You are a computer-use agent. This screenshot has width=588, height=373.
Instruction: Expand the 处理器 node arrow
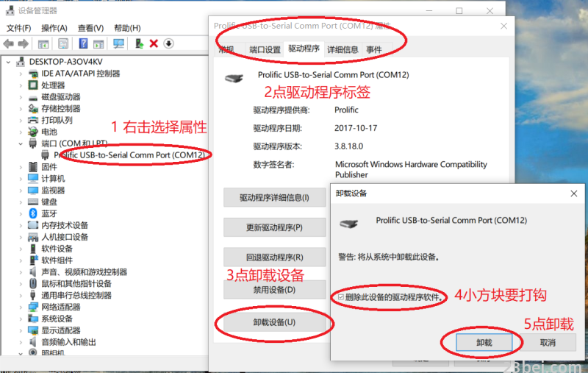21,85
